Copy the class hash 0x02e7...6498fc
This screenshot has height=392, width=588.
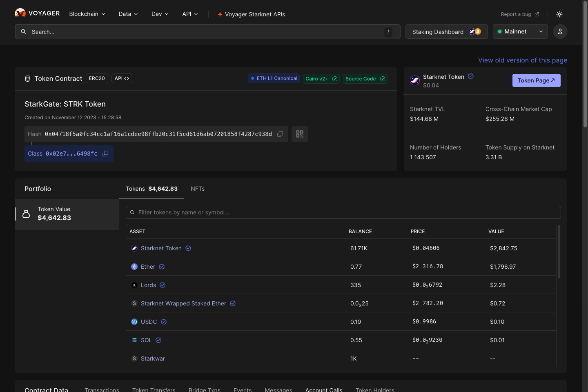pyautogui.click(x=105, y=154)
